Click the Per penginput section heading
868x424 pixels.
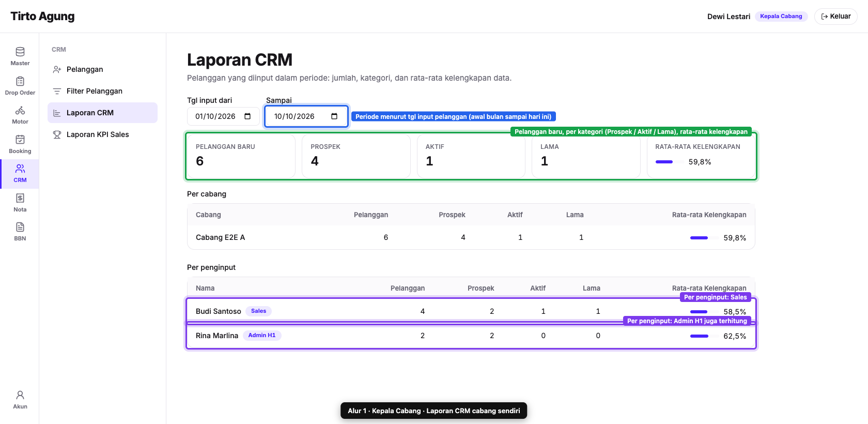(x=211, y=267)
